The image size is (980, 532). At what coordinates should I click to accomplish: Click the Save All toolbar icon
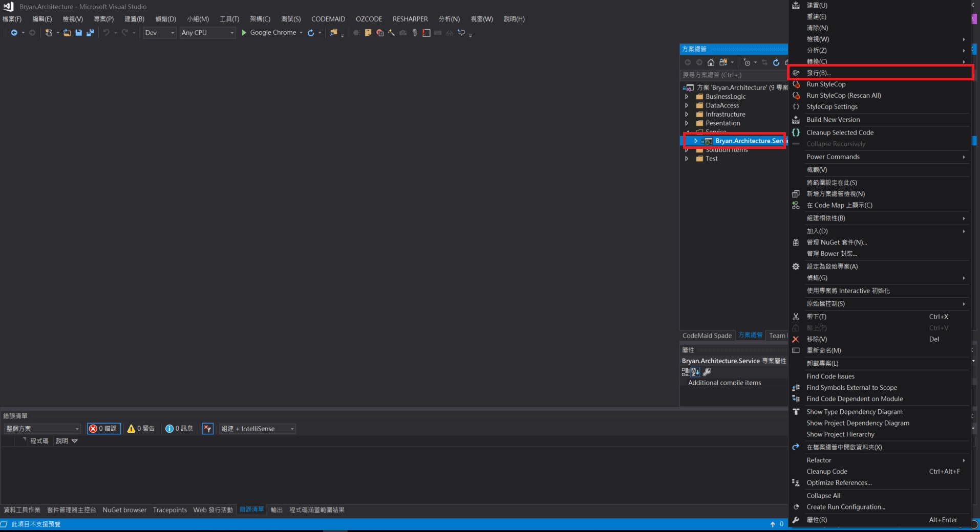[90, 33]
